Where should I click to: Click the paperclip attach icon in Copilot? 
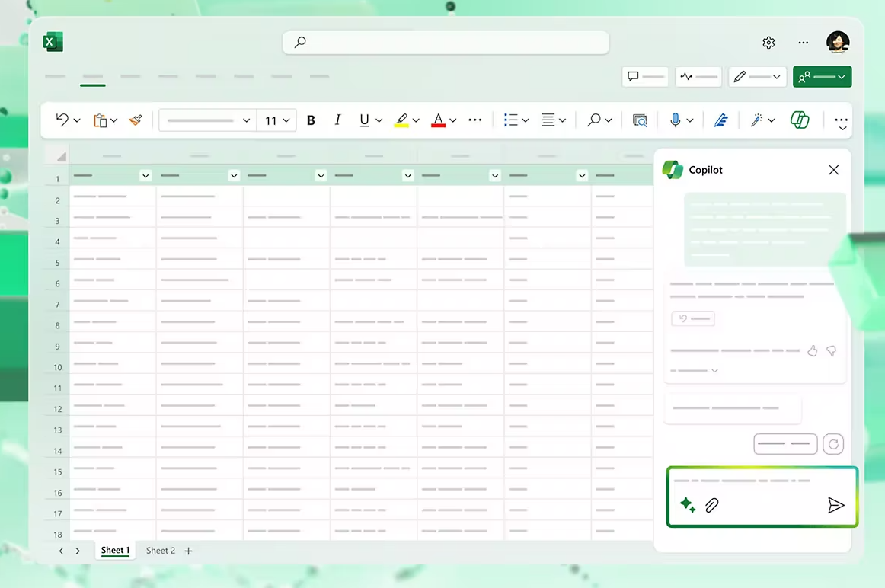[x=712, y=505]
